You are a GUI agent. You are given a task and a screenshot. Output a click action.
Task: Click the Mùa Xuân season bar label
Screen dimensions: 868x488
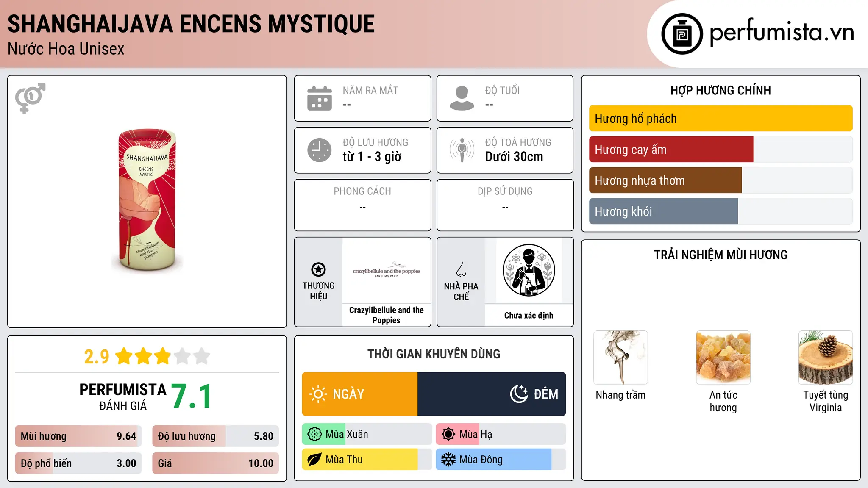click(347, 434)
